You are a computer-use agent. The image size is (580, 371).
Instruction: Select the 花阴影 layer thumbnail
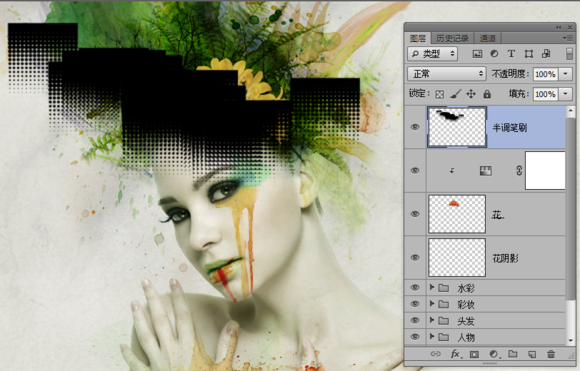click(457, 257)
